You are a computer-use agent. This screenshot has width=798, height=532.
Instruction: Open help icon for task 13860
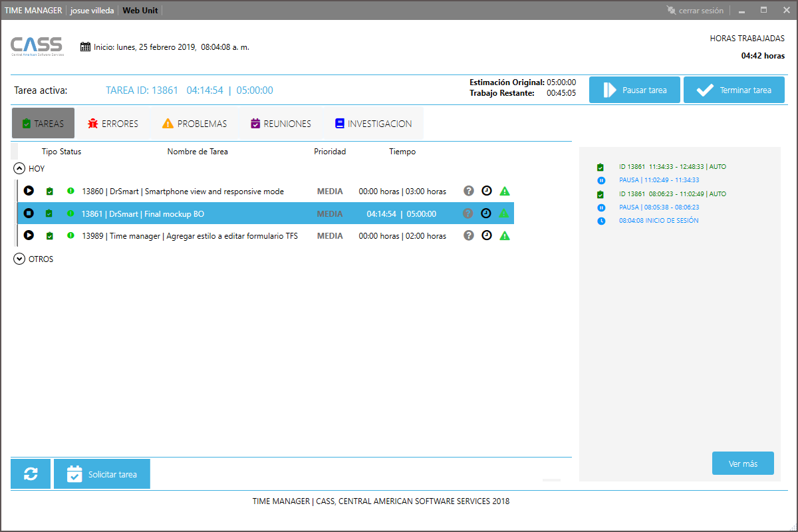pyautogui.click(x=469, y=191)
